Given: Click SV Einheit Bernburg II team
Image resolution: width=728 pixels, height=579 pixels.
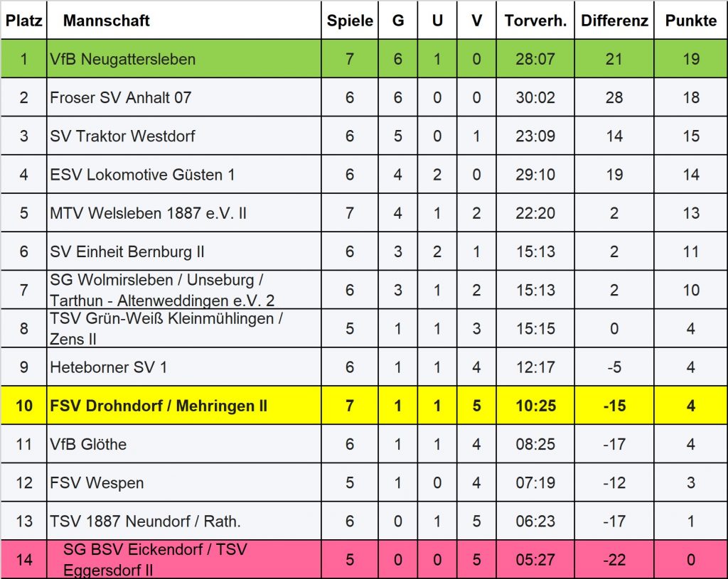Looking at the screenshot, I should tap(127, 251).
